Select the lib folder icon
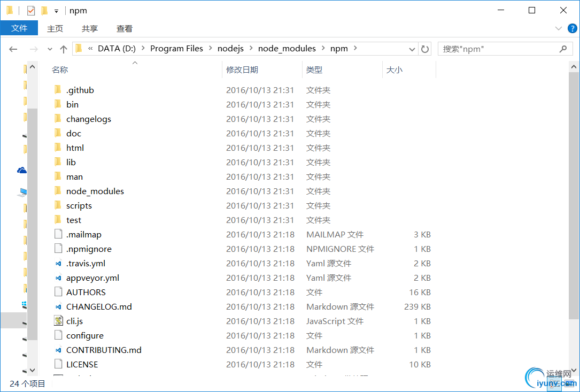580x392 pixels. pyautogui.click(x=58, y=162)
